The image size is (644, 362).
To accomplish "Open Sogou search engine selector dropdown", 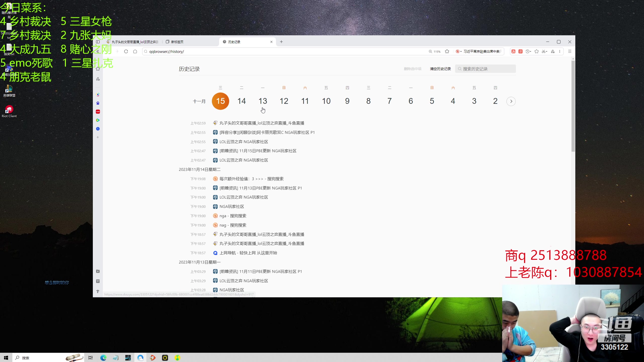I will click(459, 52).
